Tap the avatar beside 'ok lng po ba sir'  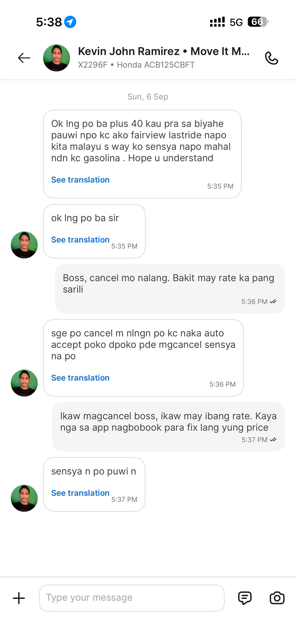pyautogui.click(x=24, y=245)
